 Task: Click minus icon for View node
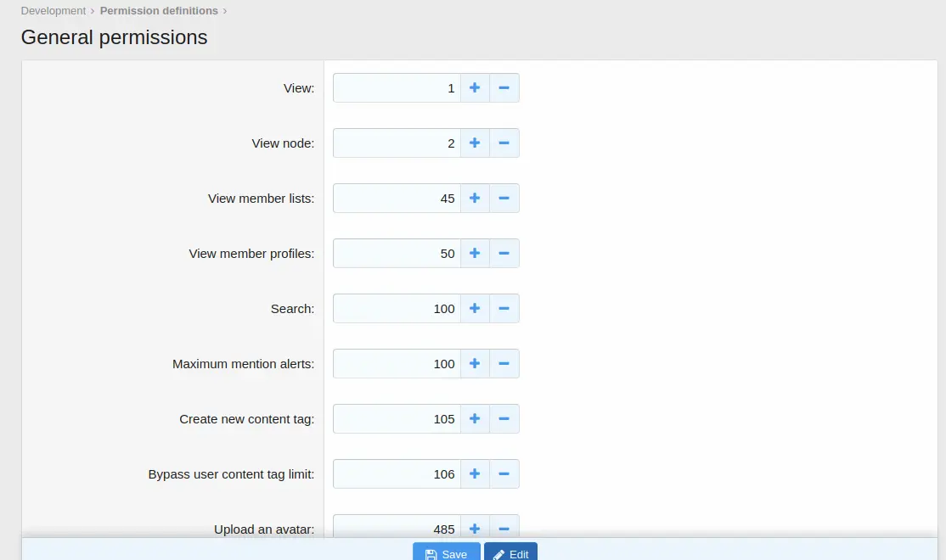pos(504,143)
